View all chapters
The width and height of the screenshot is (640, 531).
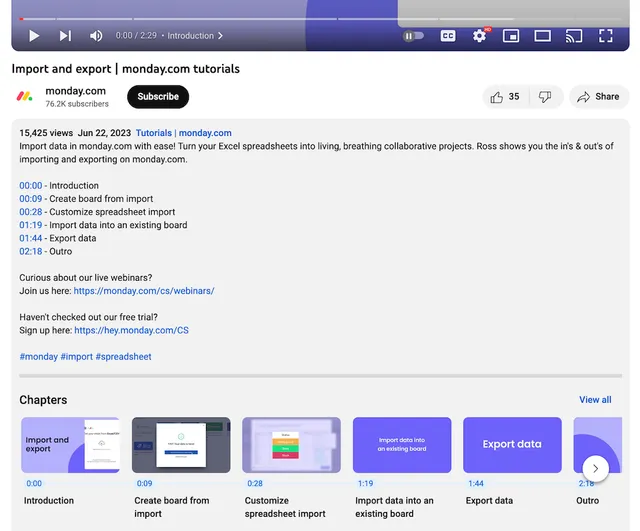pyautogui.click(x=595, y=400)
